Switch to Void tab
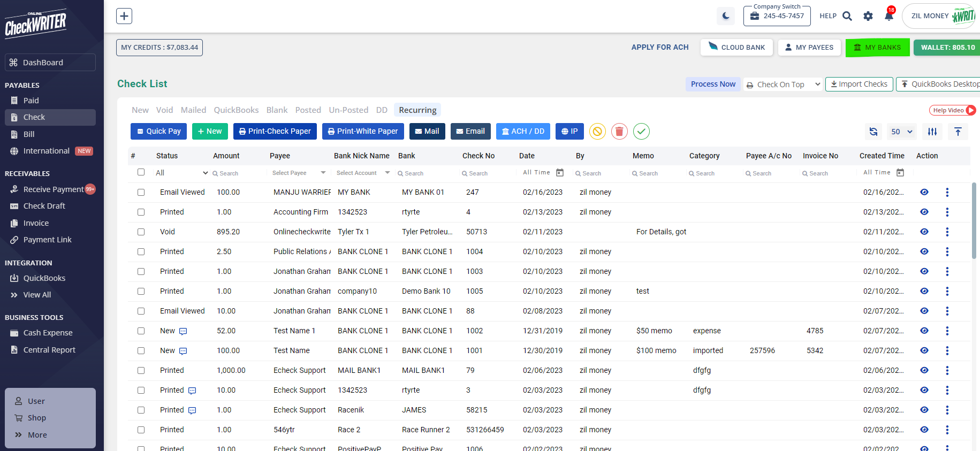 tap(164, 110)
